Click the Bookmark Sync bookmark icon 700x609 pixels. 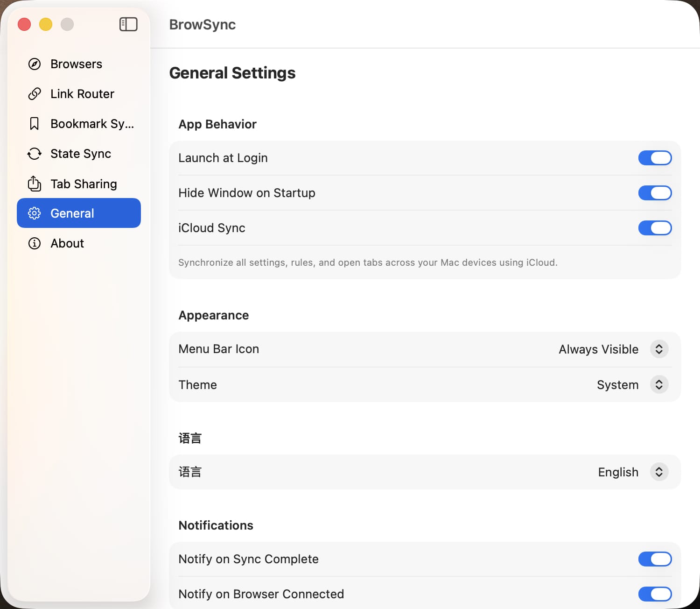[x=35, y=124]
